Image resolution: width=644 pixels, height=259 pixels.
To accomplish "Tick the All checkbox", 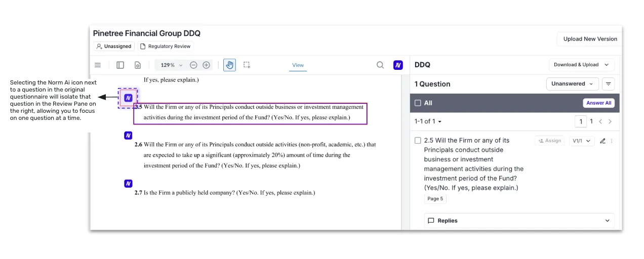I will [418, 103].
